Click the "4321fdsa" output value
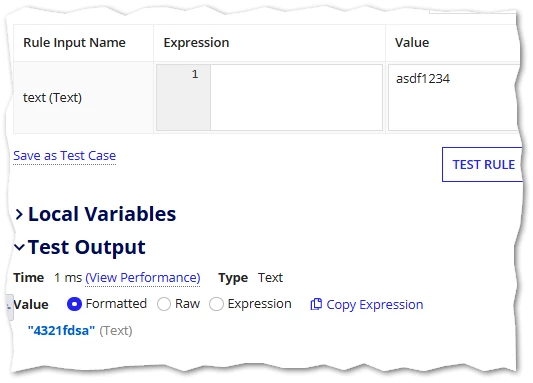This screenshot has width=533, height=383. (61, 330)
